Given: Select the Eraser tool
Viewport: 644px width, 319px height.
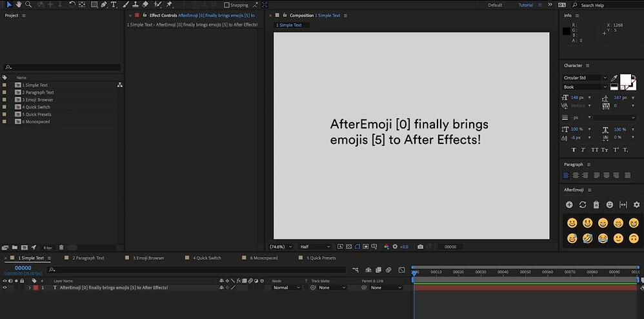Looking at the screenshot, I should click(145, 5).
